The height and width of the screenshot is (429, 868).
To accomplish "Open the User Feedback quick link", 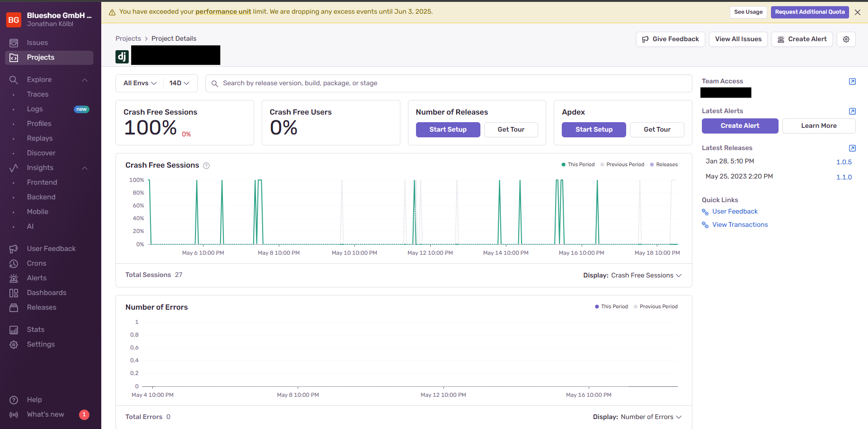I will (x=735, y=211).
